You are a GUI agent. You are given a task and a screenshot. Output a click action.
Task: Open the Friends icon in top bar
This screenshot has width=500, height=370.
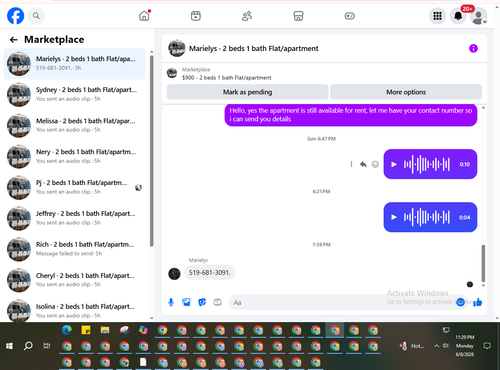[x=247, y=16]
